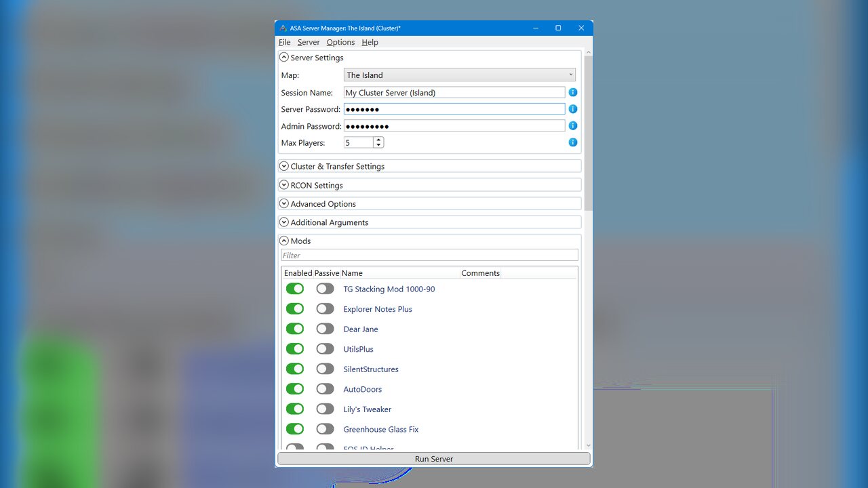868x488 pixels.
Task: Enable Passive mode for SilentStructures
Action: [325, 369]
